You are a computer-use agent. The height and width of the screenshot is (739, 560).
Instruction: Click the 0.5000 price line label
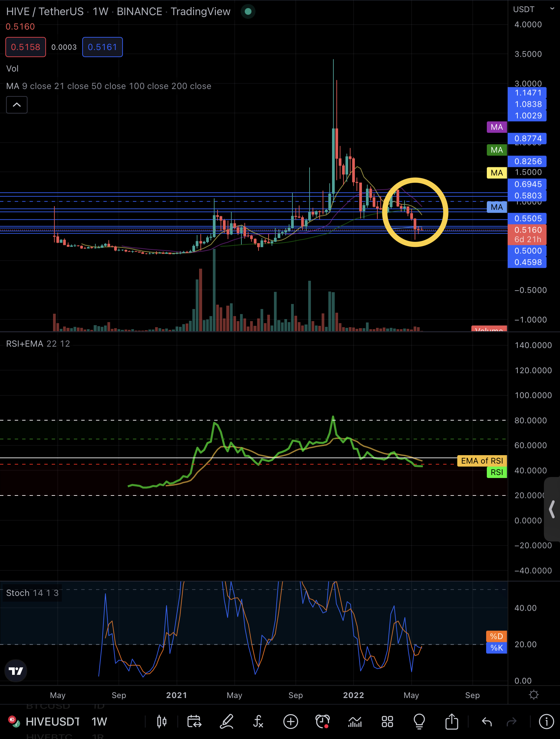coord(527,251)
